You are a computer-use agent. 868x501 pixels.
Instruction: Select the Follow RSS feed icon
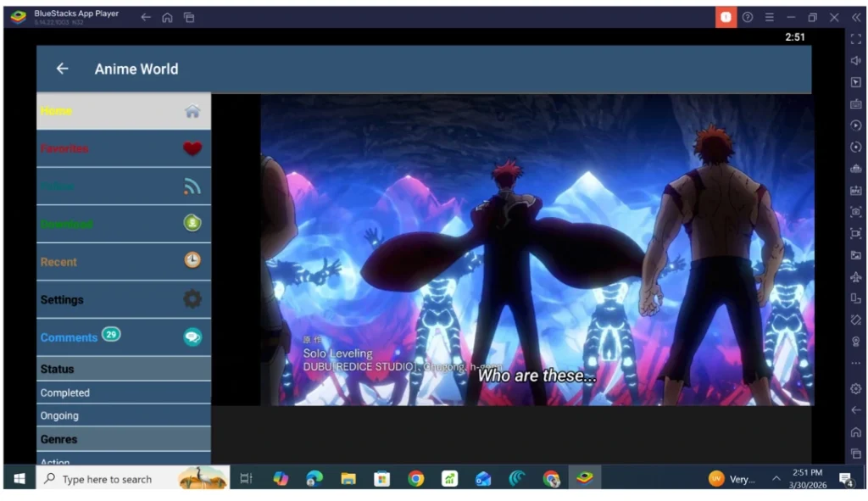tap(191, 186)
